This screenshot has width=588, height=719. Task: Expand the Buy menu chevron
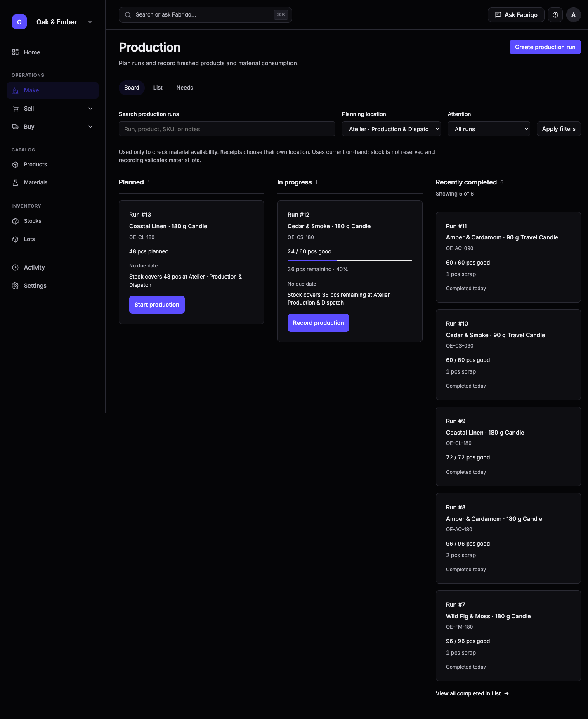(x=90, y=127)
